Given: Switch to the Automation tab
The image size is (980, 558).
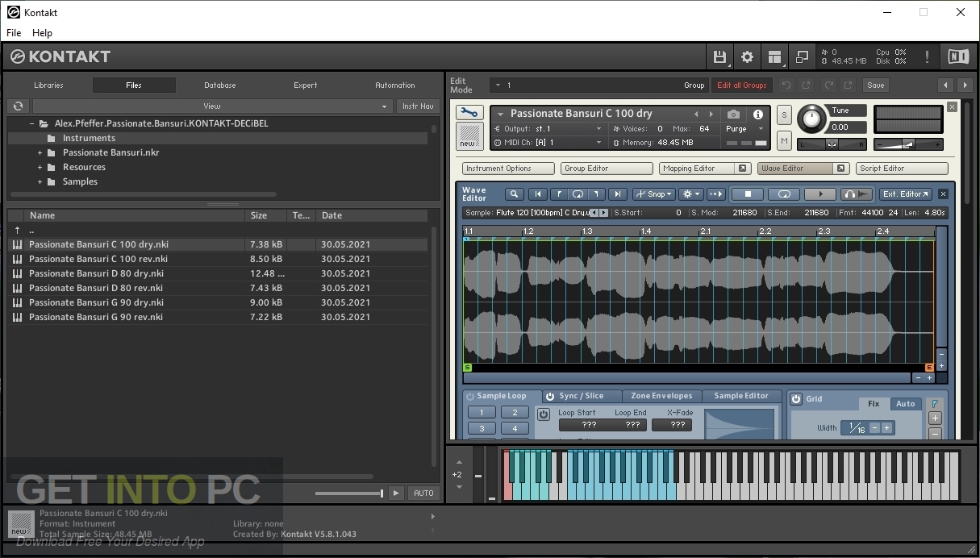Looking at the screenshot, I should pos(395,85).
